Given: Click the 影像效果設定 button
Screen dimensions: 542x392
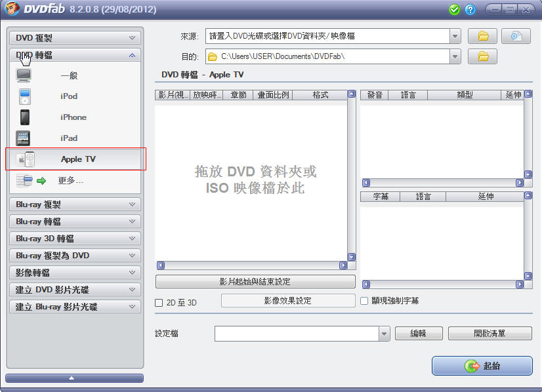Looking at the screenshot, I should [x=287, y=301].
